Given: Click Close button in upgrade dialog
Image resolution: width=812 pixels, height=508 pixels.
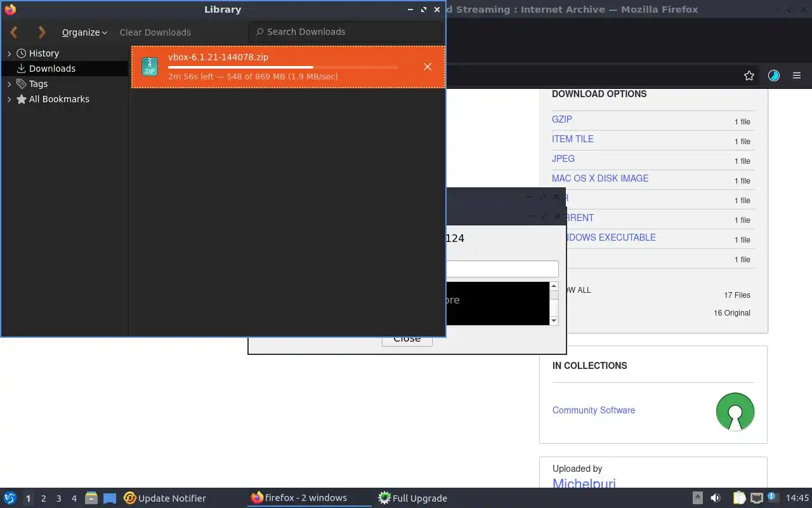Looking at the screenshot, I should [x=407, y=340].
